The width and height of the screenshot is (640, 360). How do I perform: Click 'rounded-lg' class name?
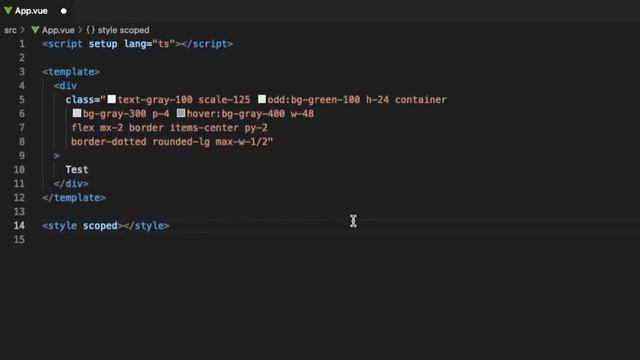click(x=181, y=142)
